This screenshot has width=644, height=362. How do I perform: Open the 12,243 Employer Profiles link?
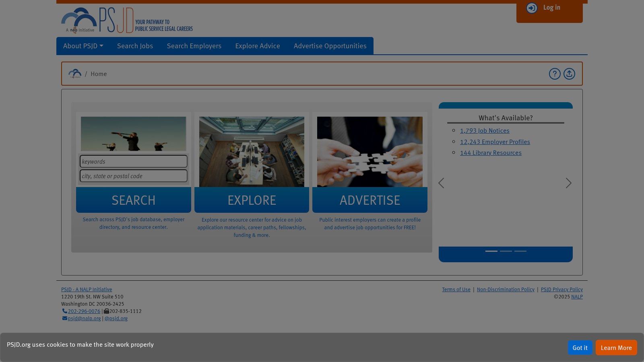495,142
